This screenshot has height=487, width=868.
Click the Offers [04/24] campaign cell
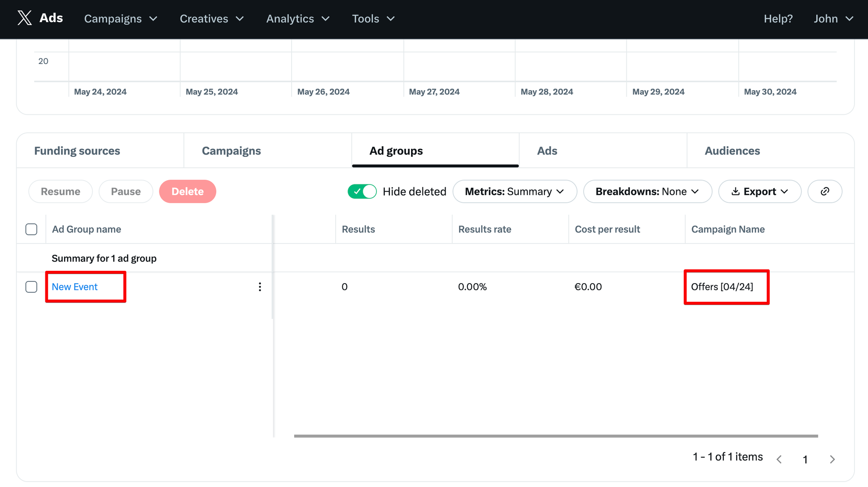point(722,287)
